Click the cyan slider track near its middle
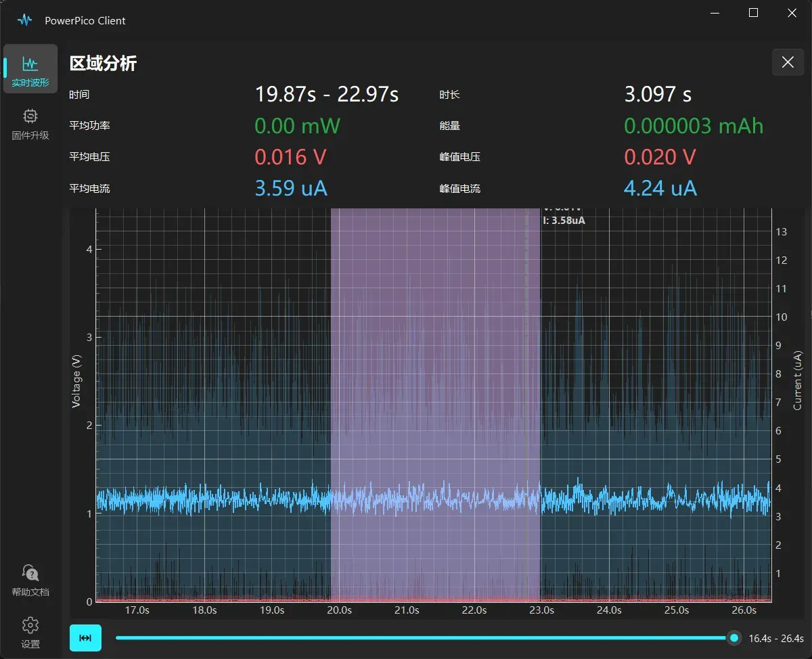 pyautogui.click(x=426, y=637)
